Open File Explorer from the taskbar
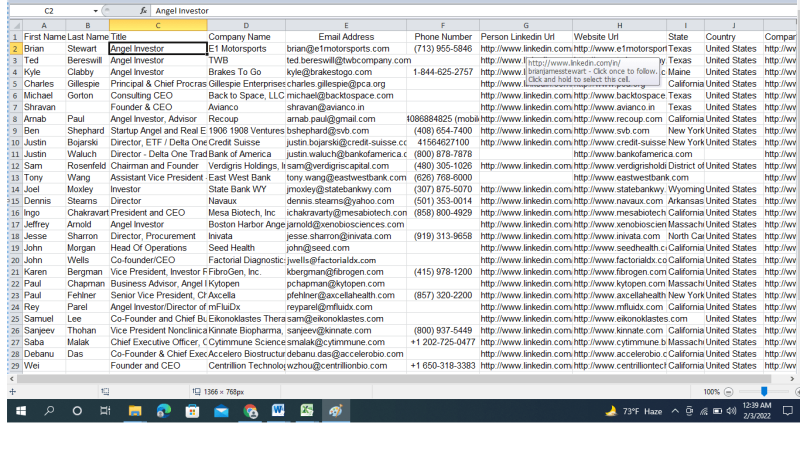Image resolution: width=800 pixels, height=450 pixels. [x=135, y=411]
